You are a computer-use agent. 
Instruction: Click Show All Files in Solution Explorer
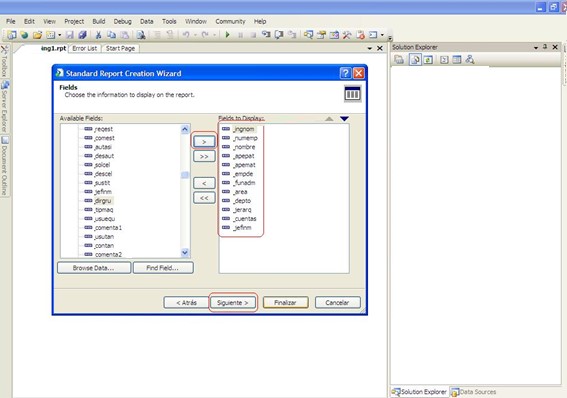click(415, 60)
